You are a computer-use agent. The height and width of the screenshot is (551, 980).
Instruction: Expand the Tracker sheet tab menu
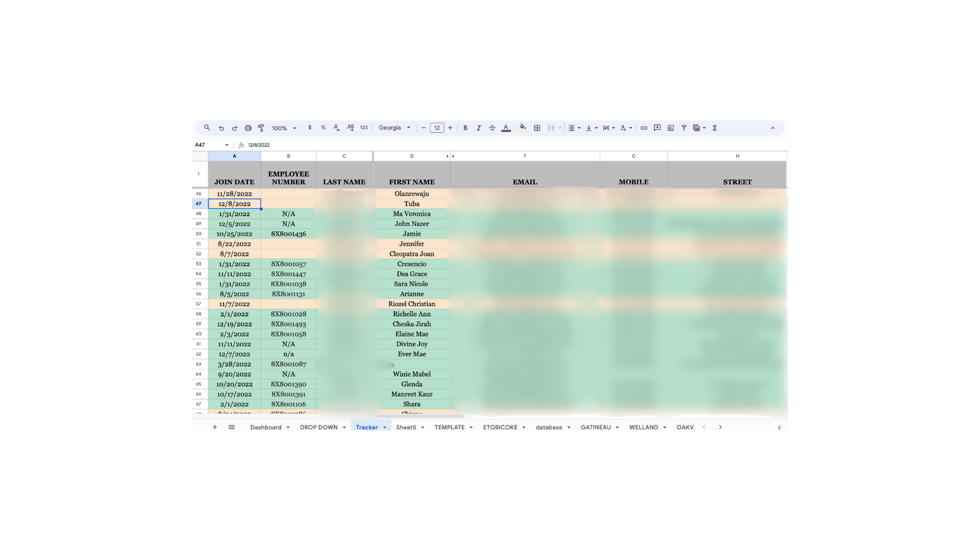(385, 427)
